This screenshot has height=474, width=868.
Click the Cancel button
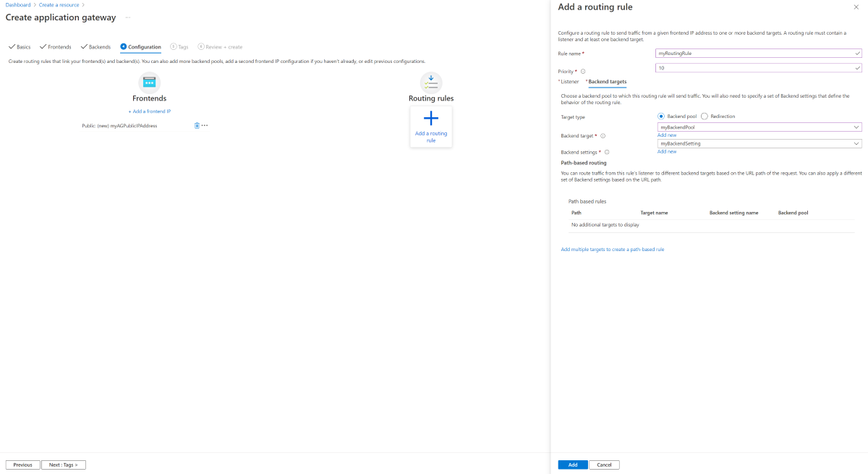(x=604, y=465)
